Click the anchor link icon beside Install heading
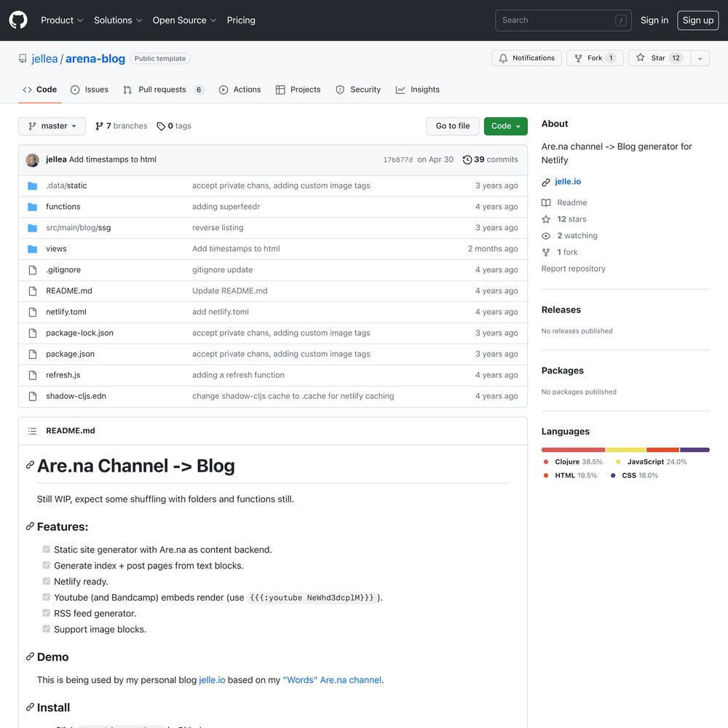Screen dimensions: 728x728 coord(30,707)
